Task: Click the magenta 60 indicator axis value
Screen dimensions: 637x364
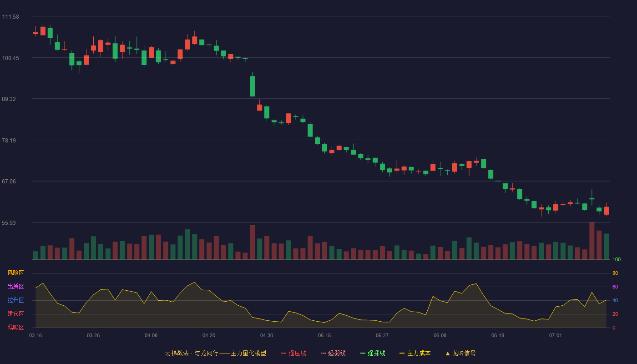Action: click(615, 287)
